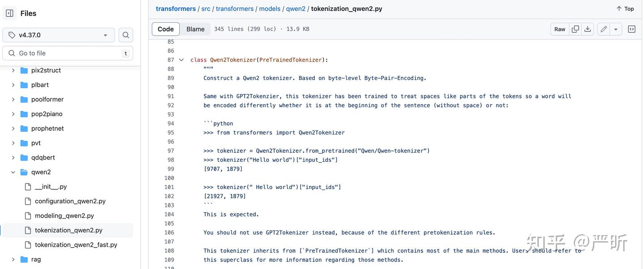644x269 pixels.
Task: Expand the pix2struct folder
Action: [x=13, y=70]
